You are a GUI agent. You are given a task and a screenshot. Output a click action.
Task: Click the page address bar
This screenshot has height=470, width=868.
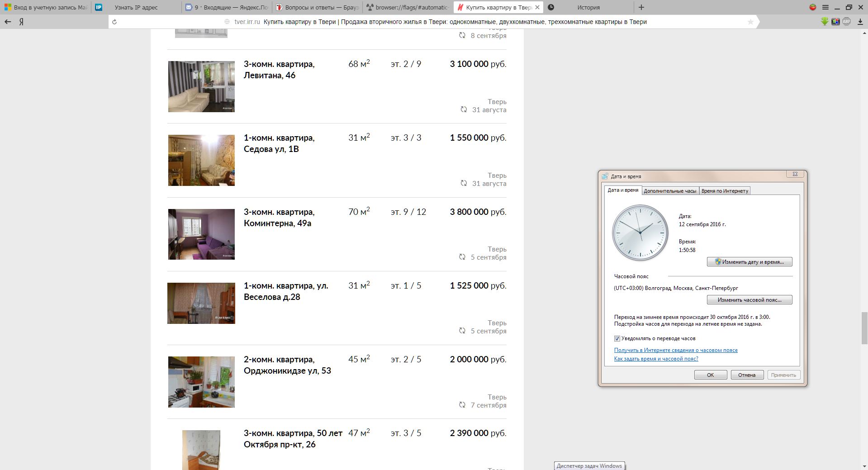pyautogui.click(x=432, y=22)
